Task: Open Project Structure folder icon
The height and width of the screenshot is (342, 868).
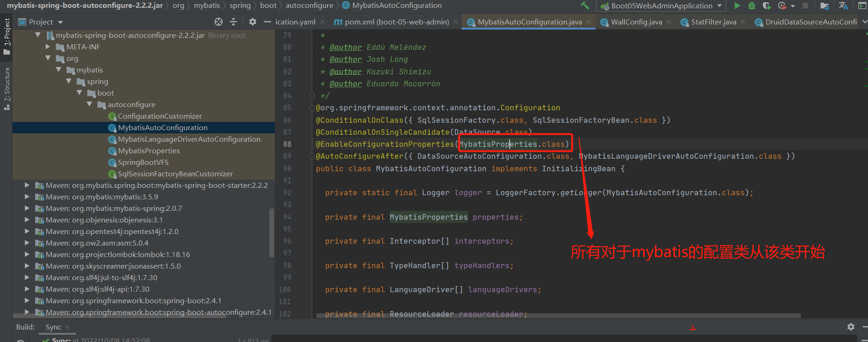Action: [825, 6]
